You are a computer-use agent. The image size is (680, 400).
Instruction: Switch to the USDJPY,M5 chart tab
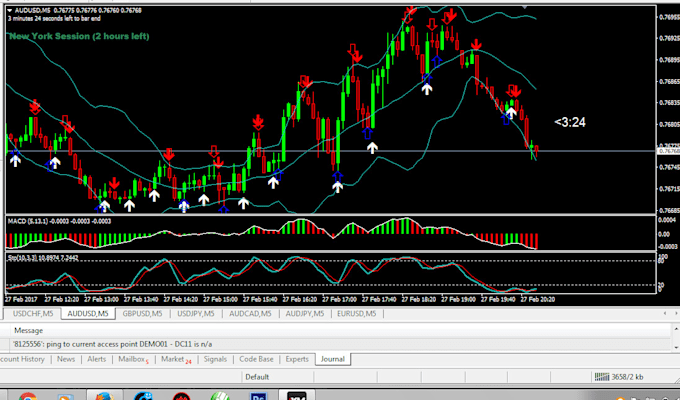[x=196, y=314]
